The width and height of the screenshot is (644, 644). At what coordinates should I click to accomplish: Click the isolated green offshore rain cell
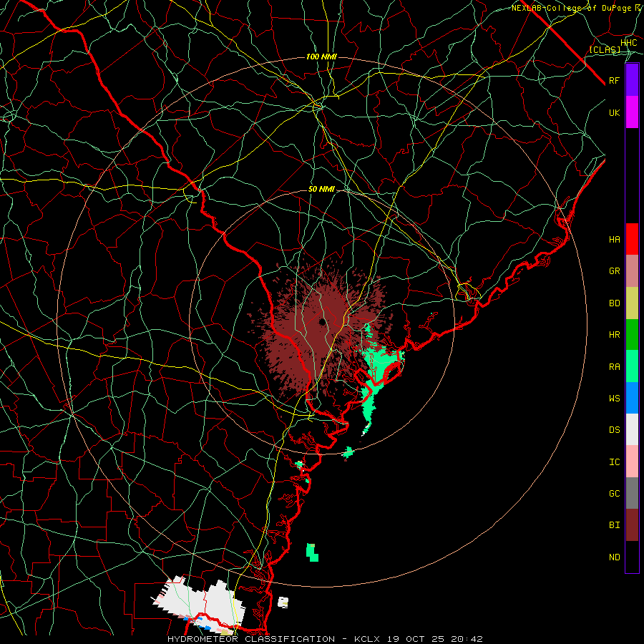313,552
